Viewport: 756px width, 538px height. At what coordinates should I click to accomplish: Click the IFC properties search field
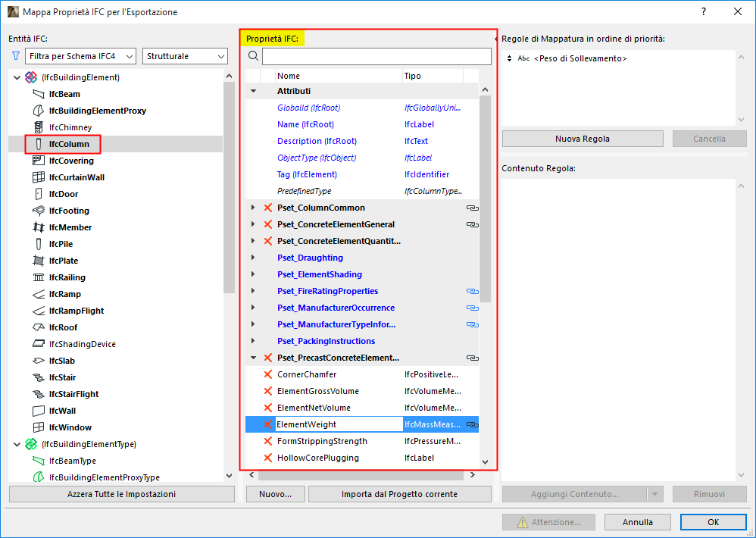(376, 56)
